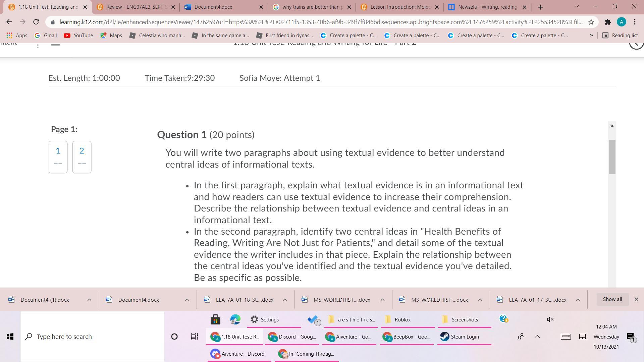Expand the system tray hidden icons arrow
Screen dimensions: 644x362
pyautogui.click(x=537, y=337)
